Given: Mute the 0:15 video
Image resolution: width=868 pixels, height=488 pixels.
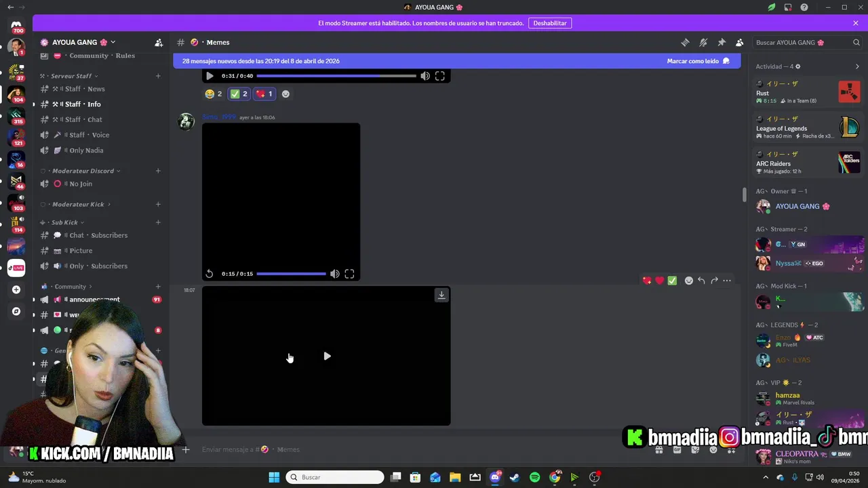Looking at the screenshot, I should [334, 274].
